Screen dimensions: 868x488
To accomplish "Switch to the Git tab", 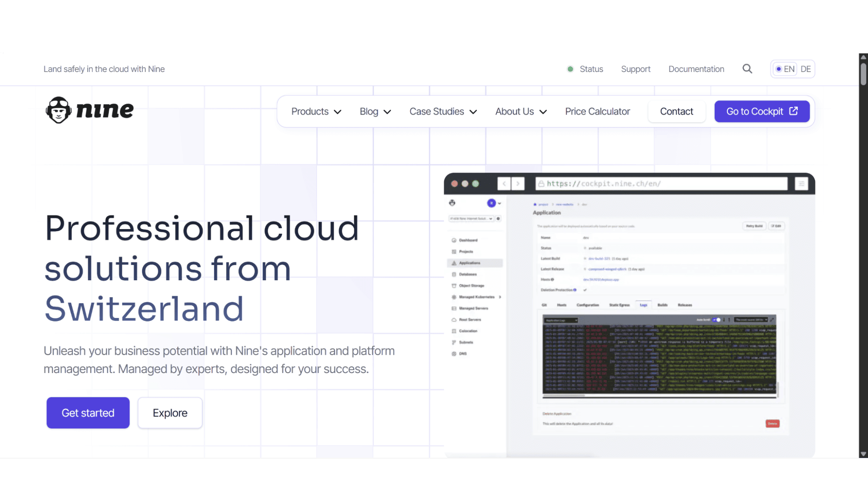I will coord(544,305).
